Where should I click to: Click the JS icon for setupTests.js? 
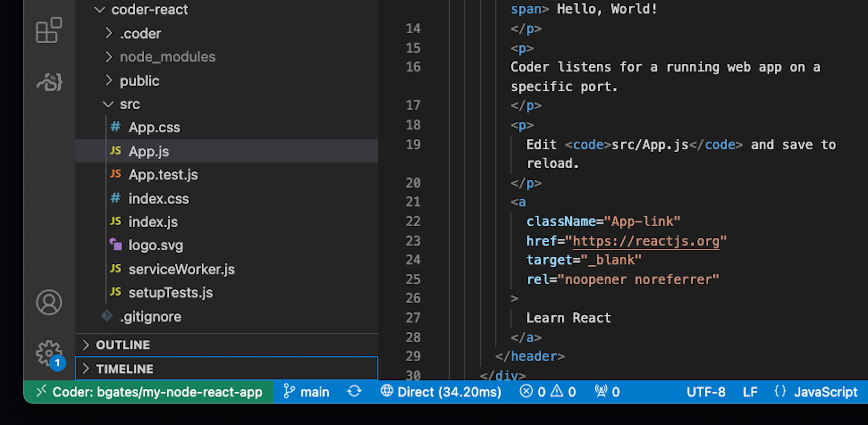[x=116, y=292]
